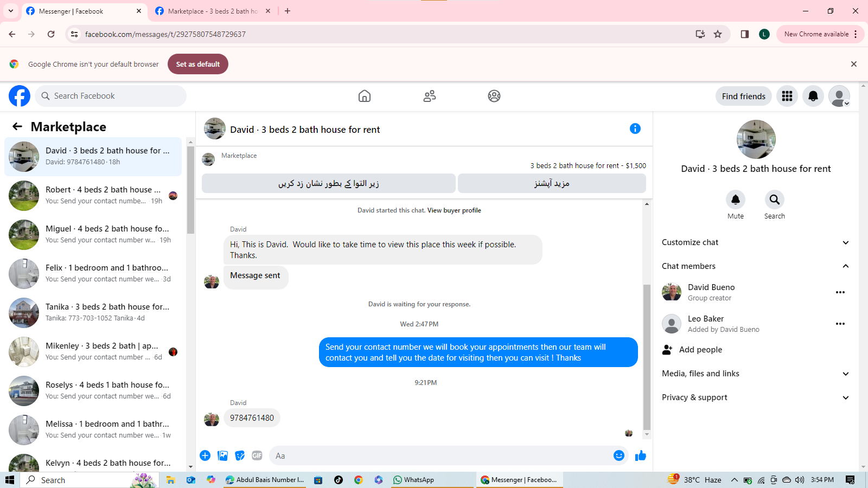
Task: Open Chrome install app icon in address bar
Action: (x=700, y=34)
